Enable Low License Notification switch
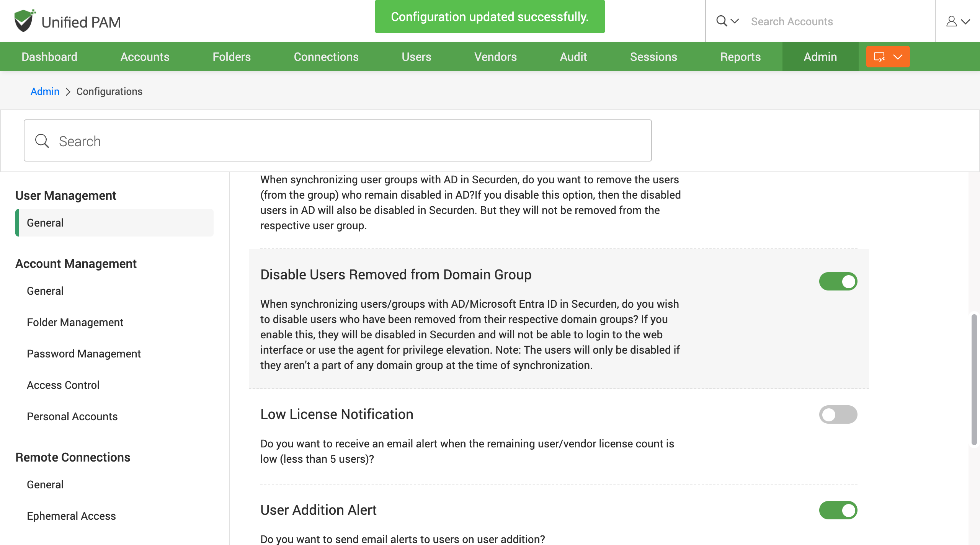980x545 pixels. pos(838,414)
